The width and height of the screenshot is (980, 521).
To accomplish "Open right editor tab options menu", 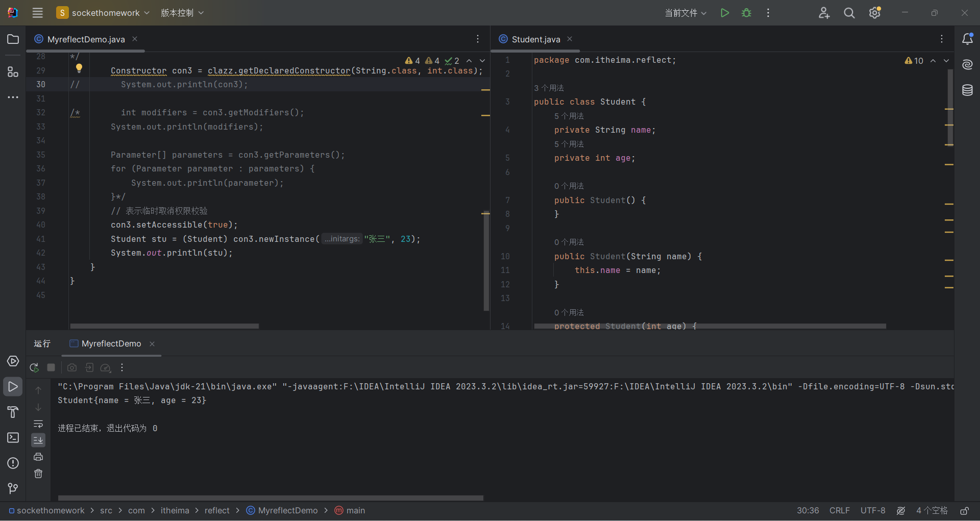I will click(942, 39).
